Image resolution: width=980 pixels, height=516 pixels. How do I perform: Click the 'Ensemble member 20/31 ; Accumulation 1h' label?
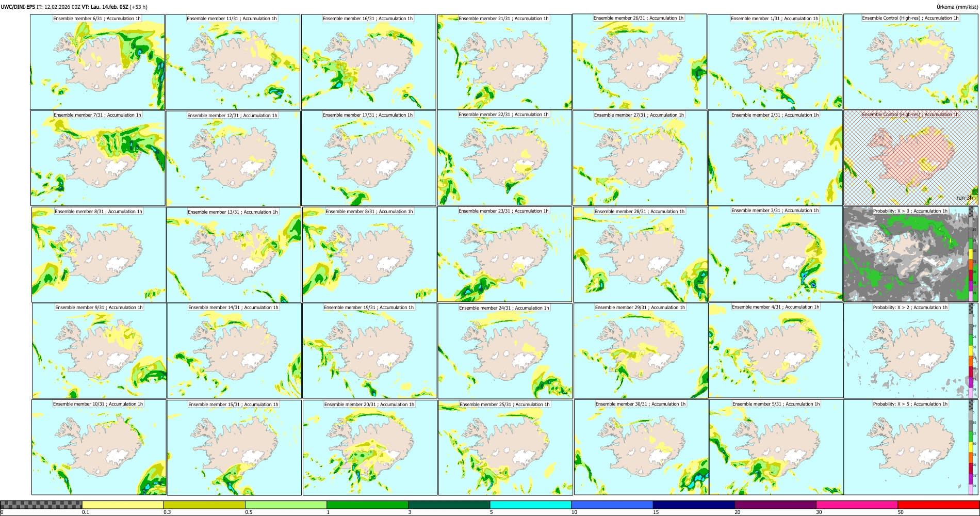(x=369, y=405)
